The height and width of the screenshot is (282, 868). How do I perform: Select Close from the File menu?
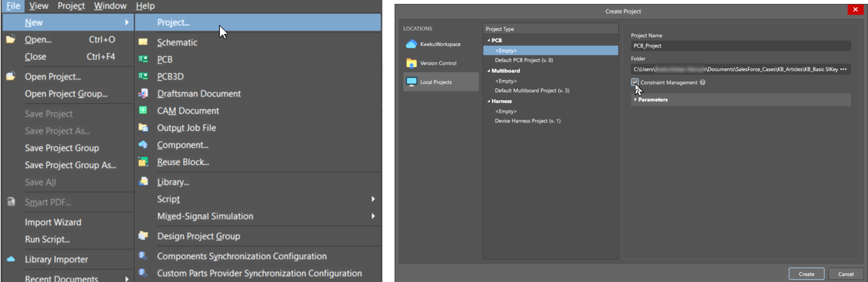click(35, 56)
